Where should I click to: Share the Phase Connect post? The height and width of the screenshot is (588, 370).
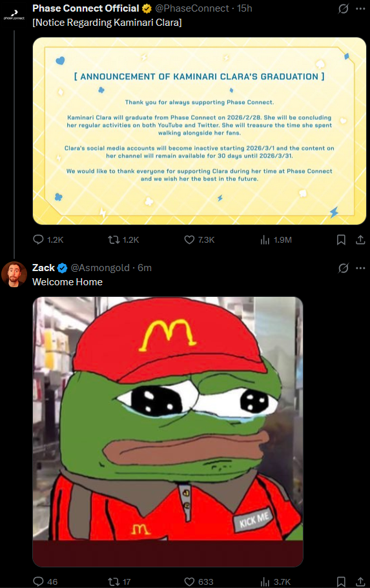[x=360, y=239]
